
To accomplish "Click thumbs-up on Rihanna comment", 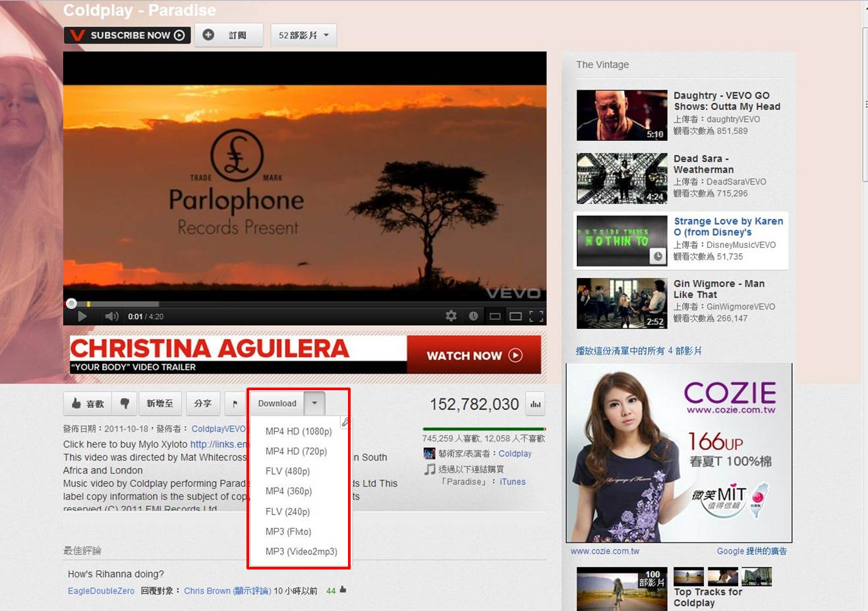I will 343,590.
